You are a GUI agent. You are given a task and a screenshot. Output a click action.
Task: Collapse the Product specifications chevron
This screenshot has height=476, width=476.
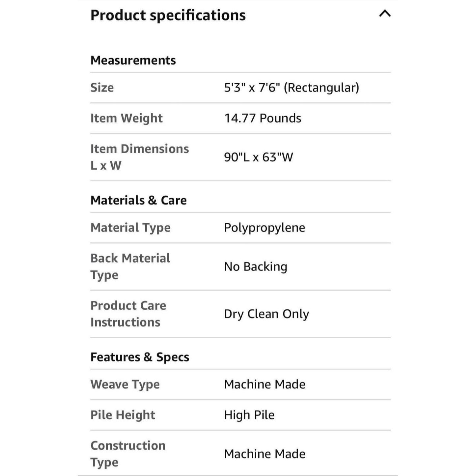coord(385,14)
